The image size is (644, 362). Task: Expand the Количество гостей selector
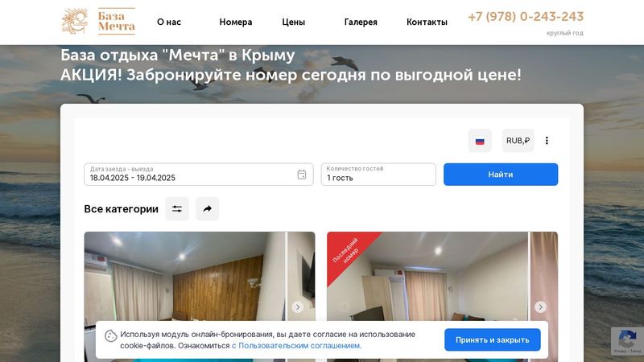378,175
